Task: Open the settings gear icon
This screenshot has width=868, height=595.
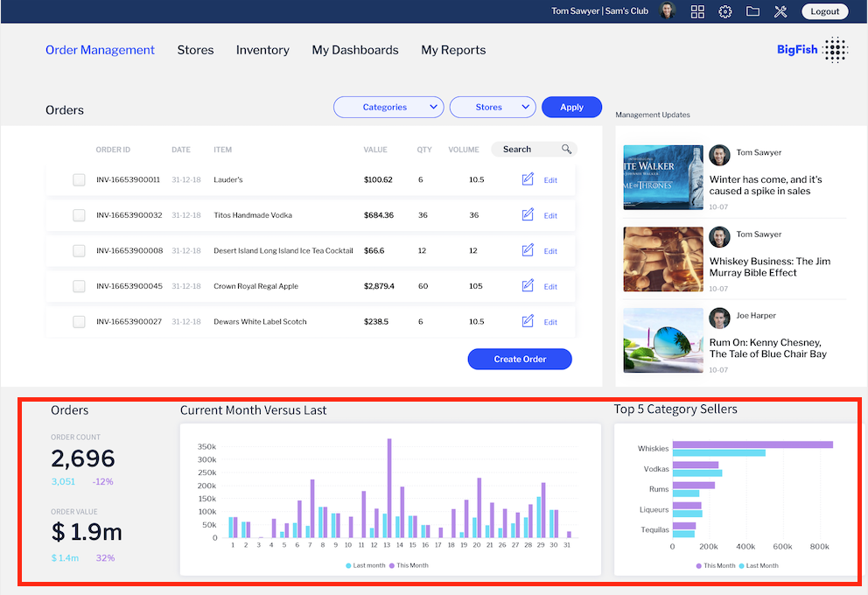Action: [725, 11]
